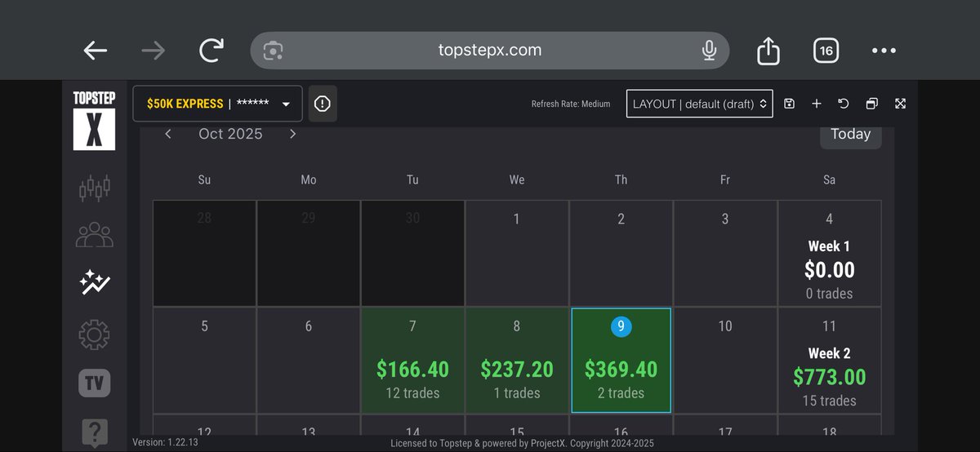Click the TopstepX logo
The image size is (980, 452).
click(x=94, y=119)
